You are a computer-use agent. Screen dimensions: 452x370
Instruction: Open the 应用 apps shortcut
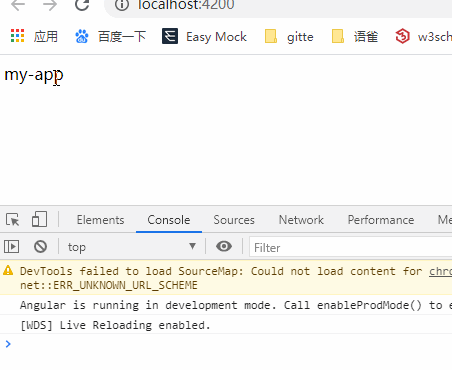[34, 36]
